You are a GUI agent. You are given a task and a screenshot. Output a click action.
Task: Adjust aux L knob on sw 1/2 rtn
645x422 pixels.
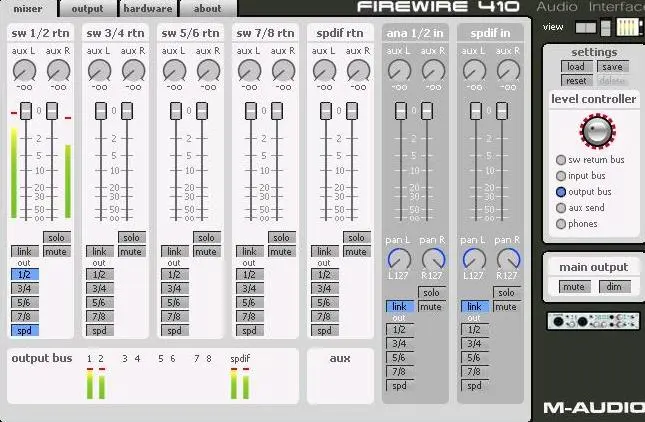[24, 70]
